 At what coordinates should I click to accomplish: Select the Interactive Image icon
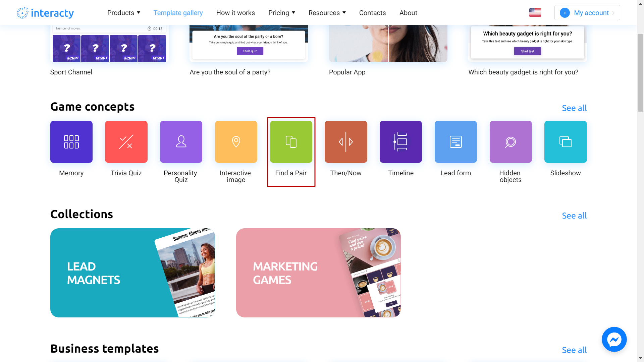[236, 141]
